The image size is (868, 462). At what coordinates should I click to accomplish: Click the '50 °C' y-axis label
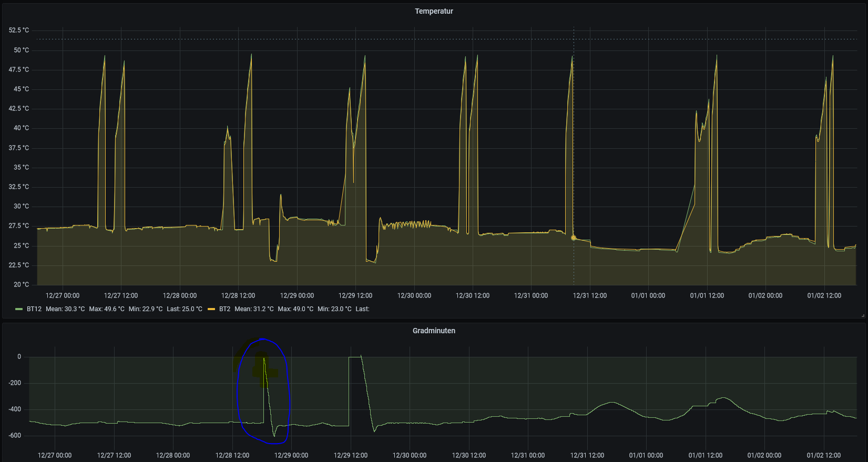point(22,50)
